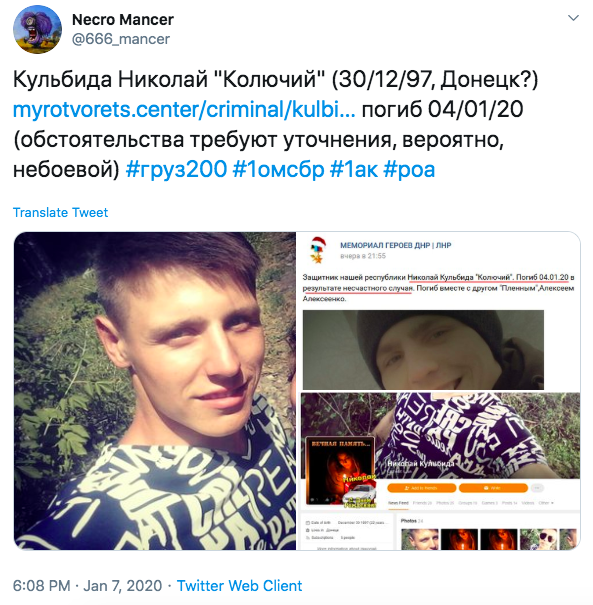Click the МЕМОРИАЛ ГЕРОЕВ ДНР | ЛНР group name
Image resolution: width=593 pixels, height=605 pixels.
coord(395,245)
